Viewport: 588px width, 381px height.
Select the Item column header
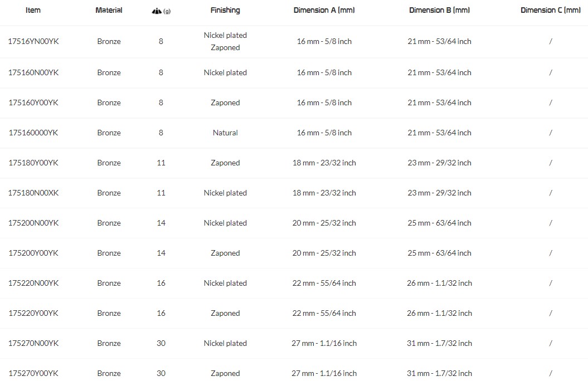(x=33, y=10)
